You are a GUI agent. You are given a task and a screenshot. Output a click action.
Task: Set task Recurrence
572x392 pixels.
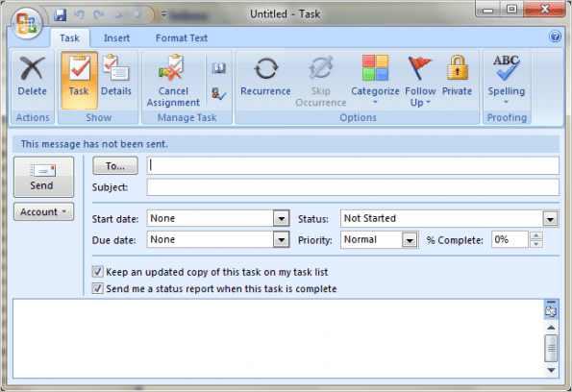(265, 80)
